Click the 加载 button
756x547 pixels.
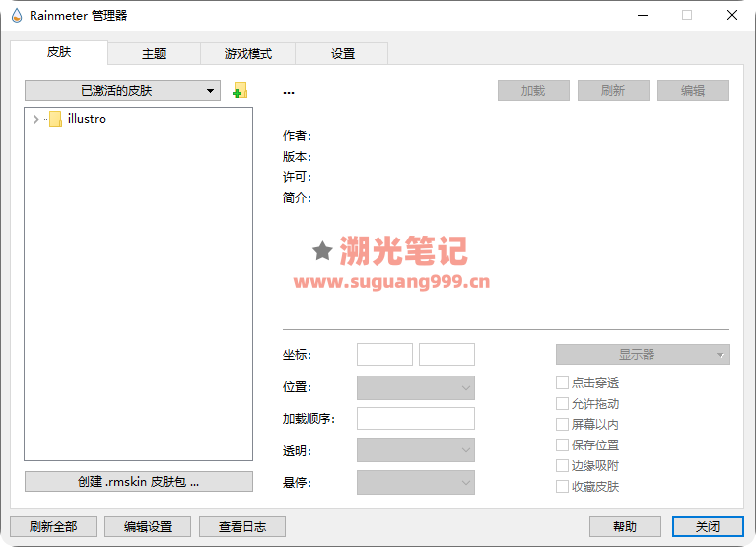(533, 90)
